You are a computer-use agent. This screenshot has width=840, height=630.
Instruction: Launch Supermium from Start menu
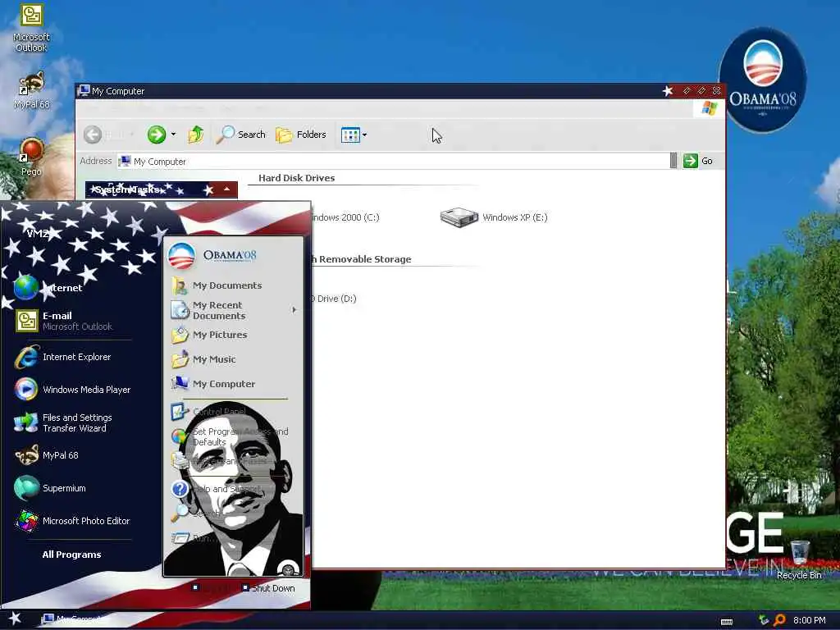coord(50,488)
